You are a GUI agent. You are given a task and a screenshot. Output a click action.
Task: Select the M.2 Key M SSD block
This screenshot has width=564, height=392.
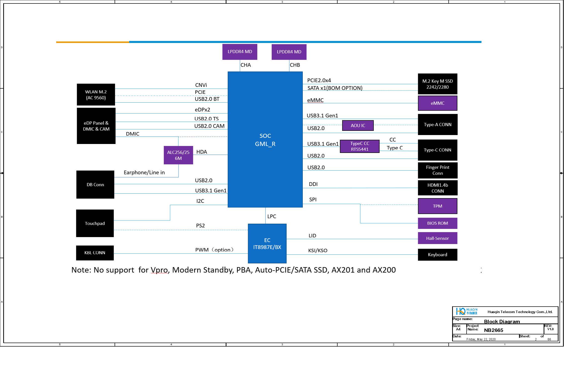[437, 84]
